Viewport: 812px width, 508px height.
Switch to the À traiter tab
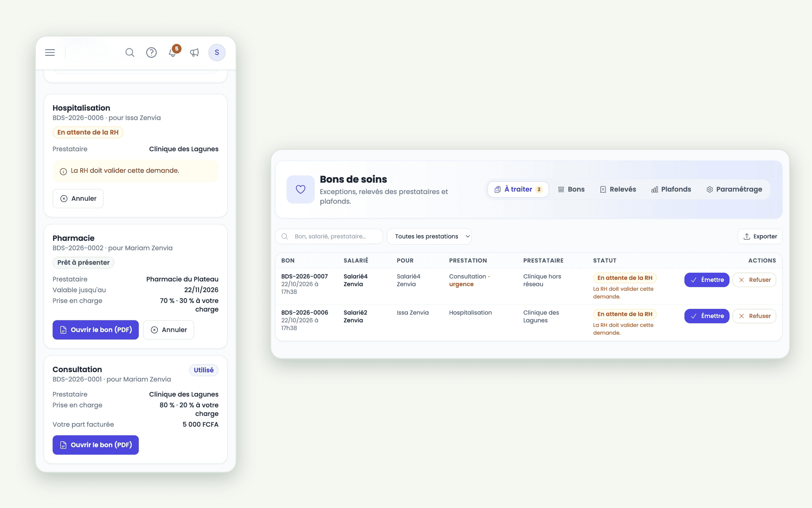pyautogui.click(x=518, y=190)
